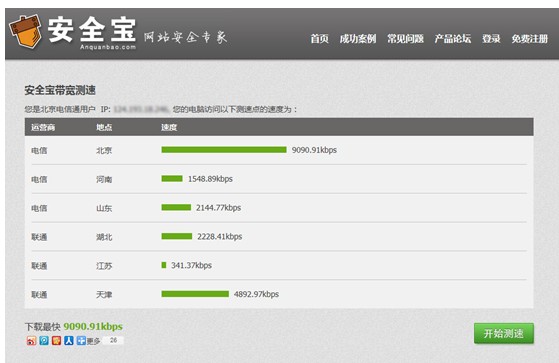This screenshot has width=559, height=363.
Task: Visit the 产品论坛 menu item
Action: click(453, 39)
